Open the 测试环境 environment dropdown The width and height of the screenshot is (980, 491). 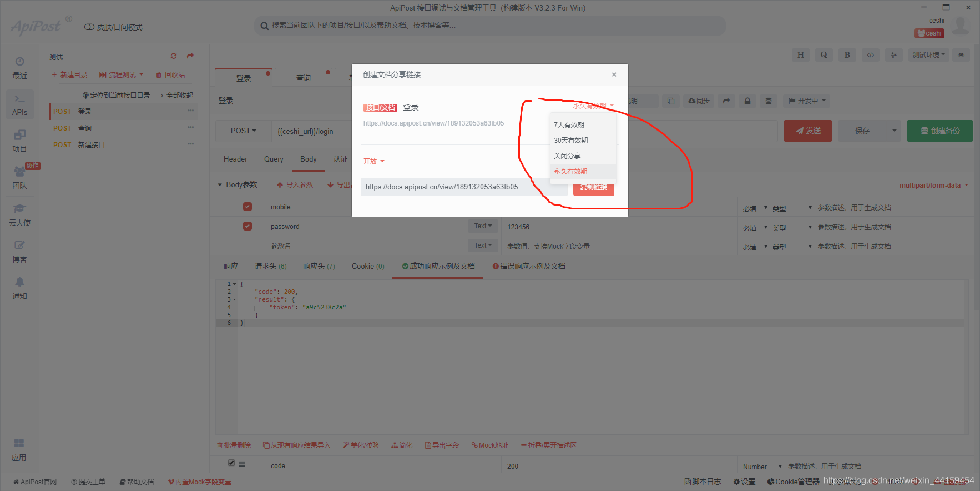click(x=929, y=55)
